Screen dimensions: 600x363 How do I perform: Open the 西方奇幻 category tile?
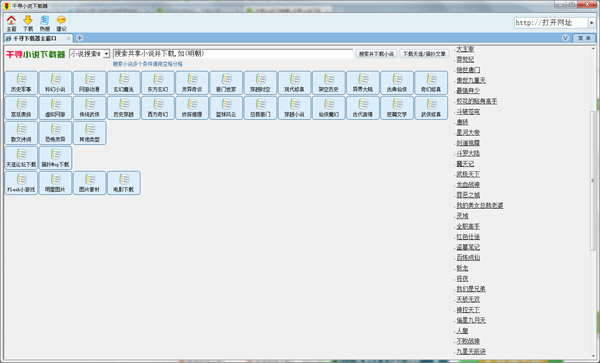[158, 108]
